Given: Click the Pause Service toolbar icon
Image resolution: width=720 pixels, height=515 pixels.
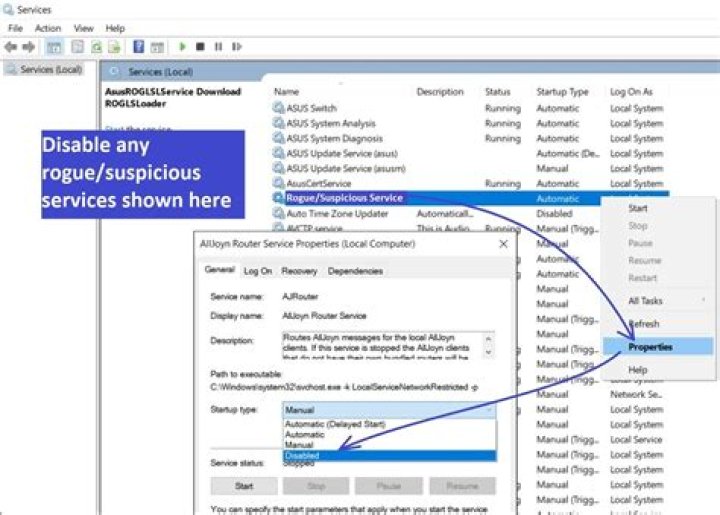Looking at the screenshot, I should click(219, 47).
